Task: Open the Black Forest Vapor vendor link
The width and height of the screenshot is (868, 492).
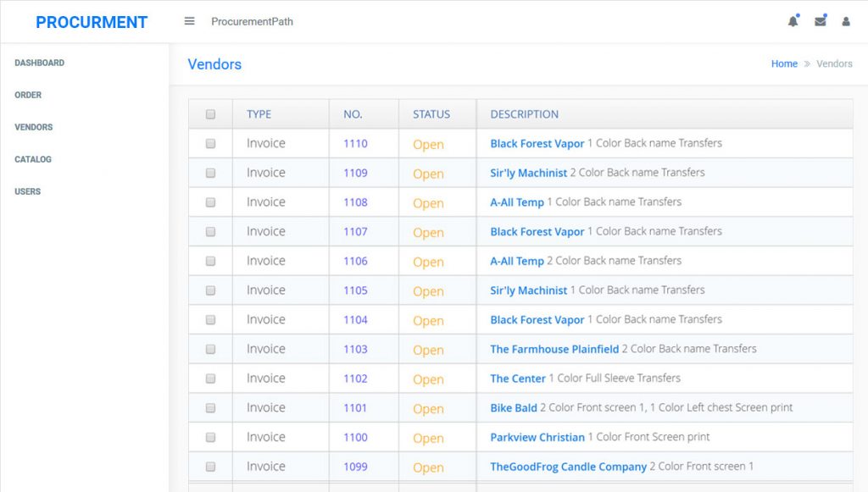Action: coord(537,143)
